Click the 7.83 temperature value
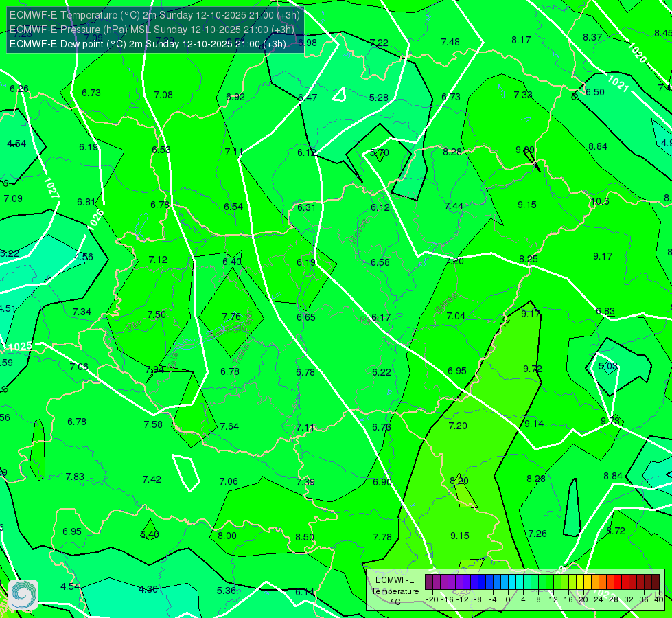The height and width of the screenshot is (618, 672). tap(75, 477)
